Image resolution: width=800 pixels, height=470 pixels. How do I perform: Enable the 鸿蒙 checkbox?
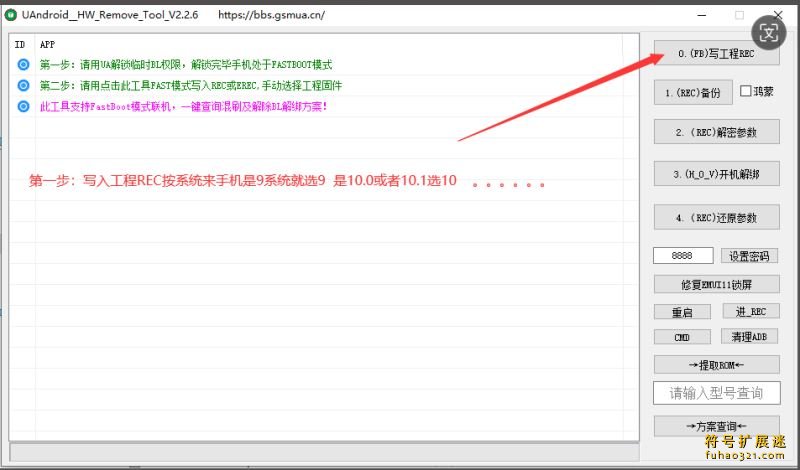pyautogui.click(x=745, y=91)
